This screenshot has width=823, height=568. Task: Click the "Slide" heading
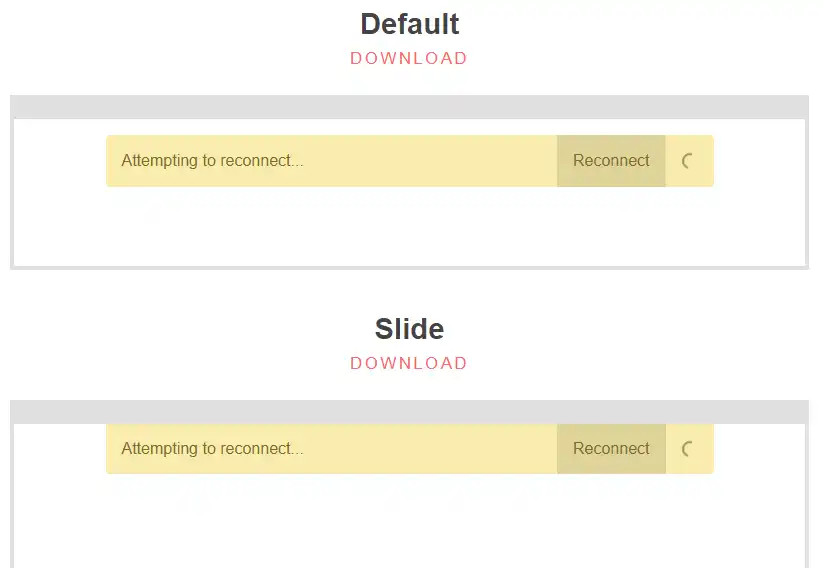(x=409, y=329)
